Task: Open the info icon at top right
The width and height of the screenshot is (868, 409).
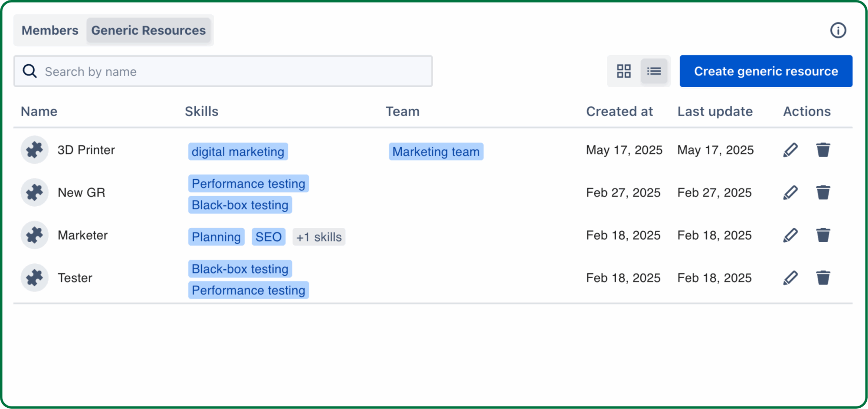Action: (837, 30)
